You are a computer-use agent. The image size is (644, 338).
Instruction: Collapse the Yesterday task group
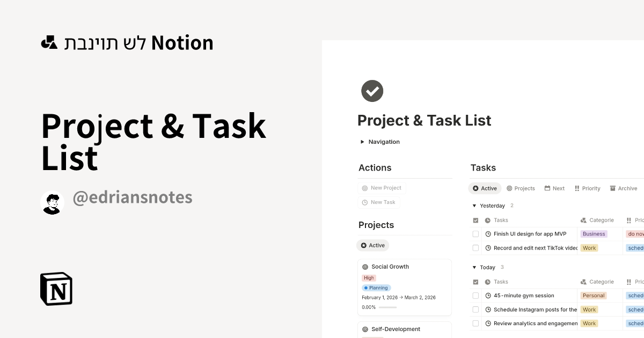point(474,205)
